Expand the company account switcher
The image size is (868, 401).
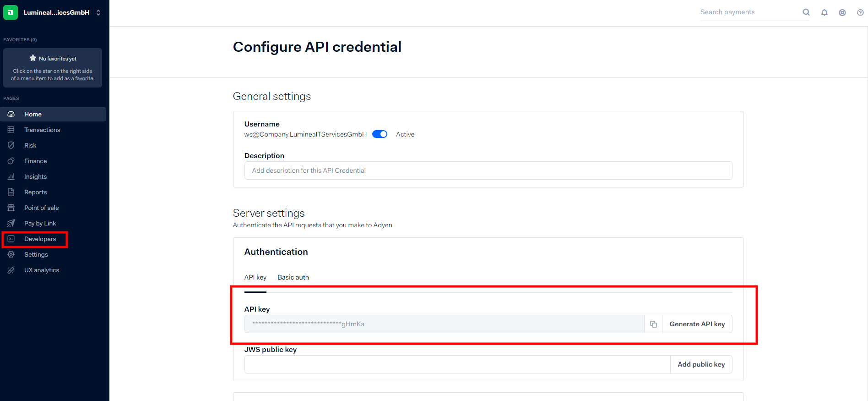point(98,13)
